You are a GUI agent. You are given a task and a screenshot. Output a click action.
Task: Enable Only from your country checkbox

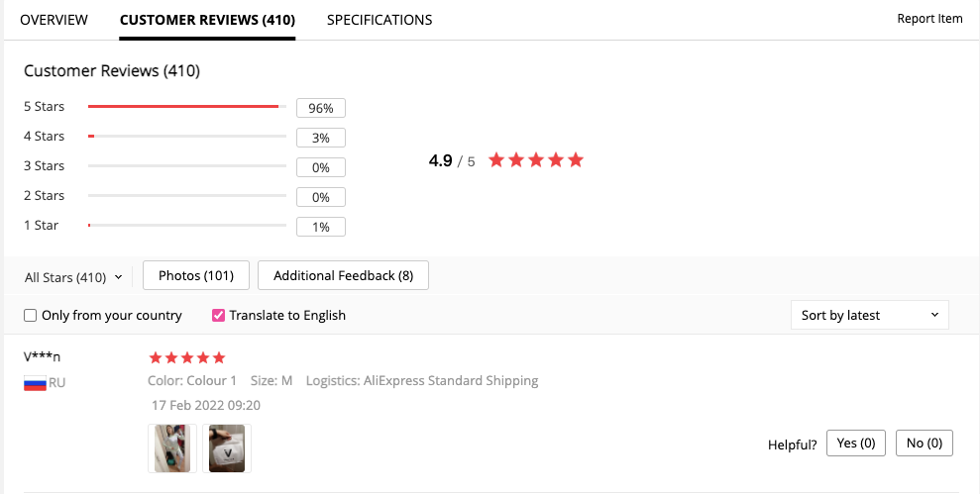coord(31,316)
